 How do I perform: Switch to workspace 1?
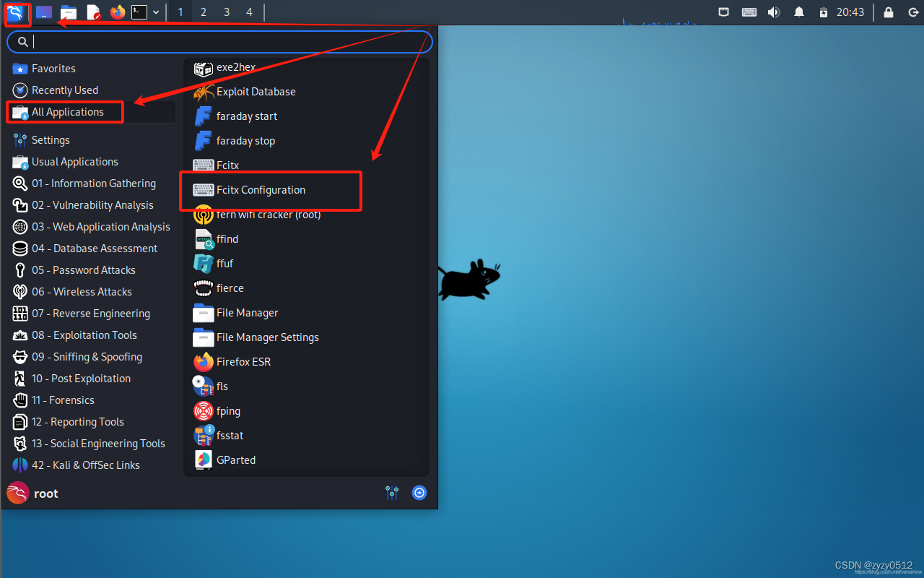[x=180, y=12]
